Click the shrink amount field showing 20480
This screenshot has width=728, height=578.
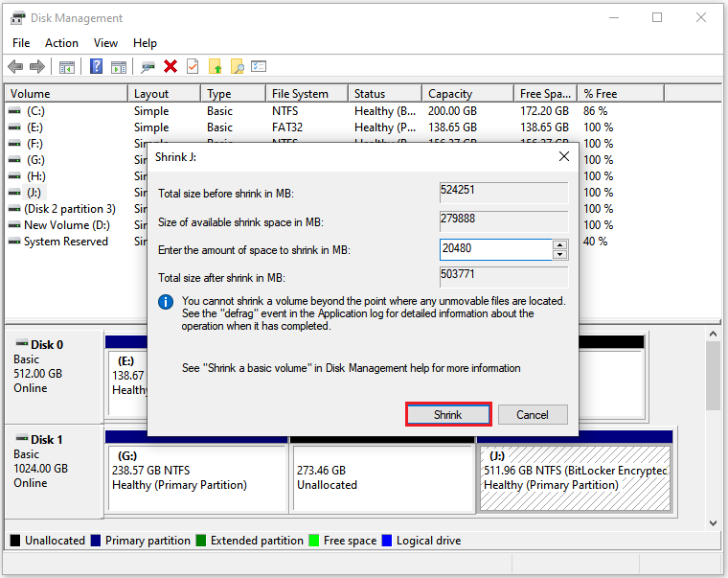(495, 249)
